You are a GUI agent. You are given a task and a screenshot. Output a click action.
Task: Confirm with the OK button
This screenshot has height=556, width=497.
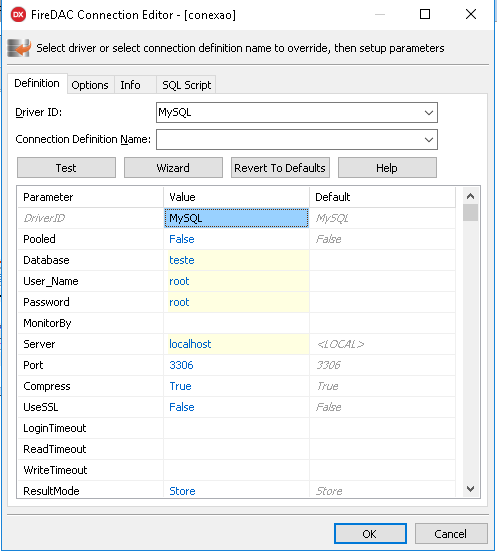(370, 534)
